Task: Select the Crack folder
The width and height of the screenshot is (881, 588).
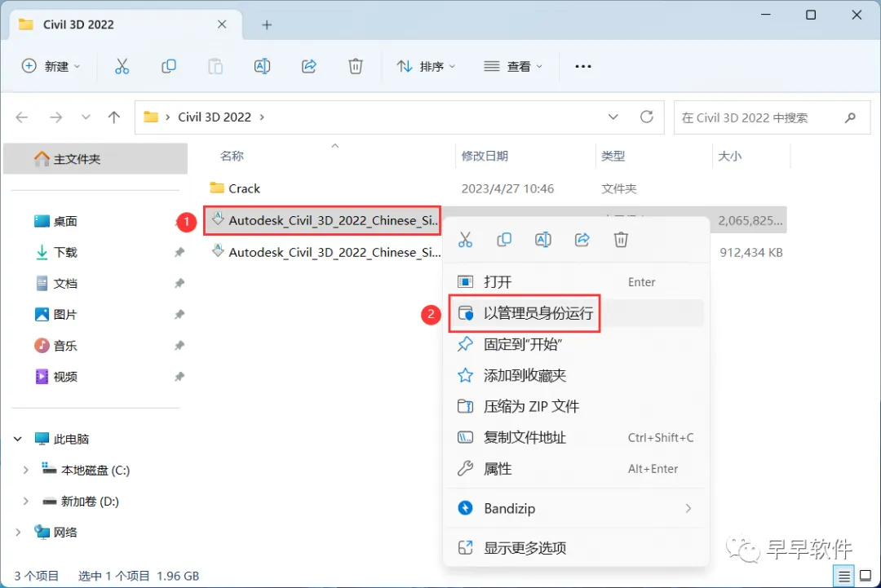Action: [x=244, y=188]
